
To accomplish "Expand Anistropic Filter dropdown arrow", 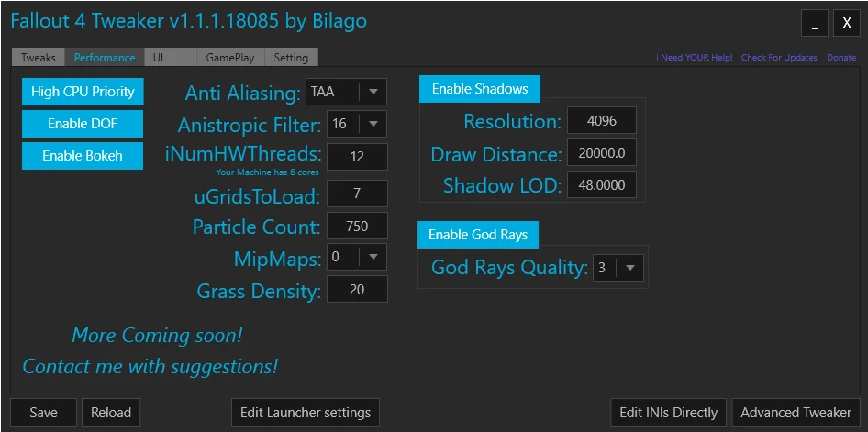I will [373, 124].
